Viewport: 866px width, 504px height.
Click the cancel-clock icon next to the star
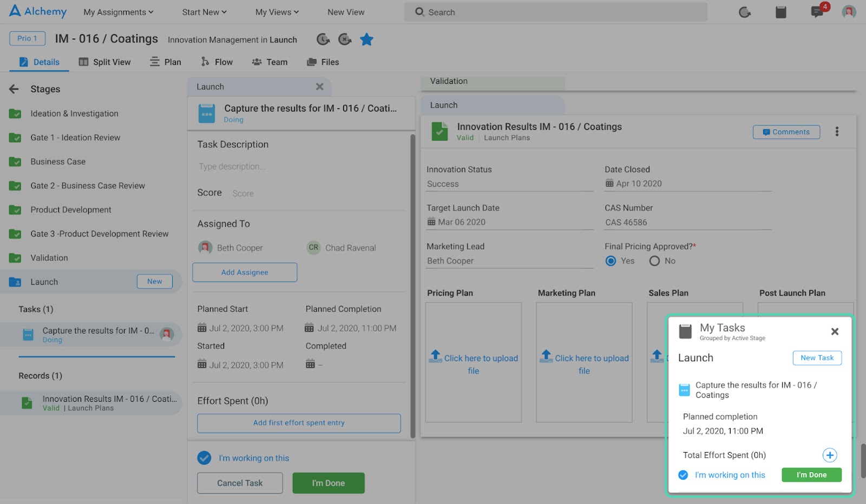tap(345, 39)
